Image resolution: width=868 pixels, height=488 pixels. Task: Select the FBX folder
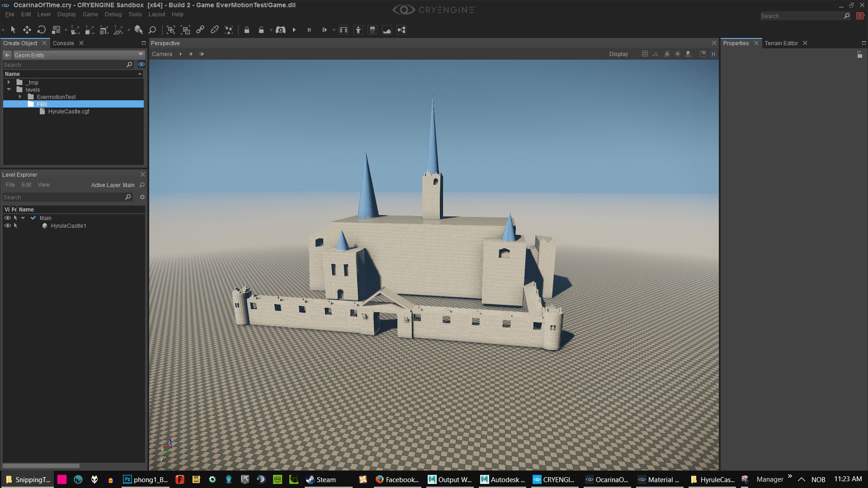pyautogui.click(x=73, y=104)
